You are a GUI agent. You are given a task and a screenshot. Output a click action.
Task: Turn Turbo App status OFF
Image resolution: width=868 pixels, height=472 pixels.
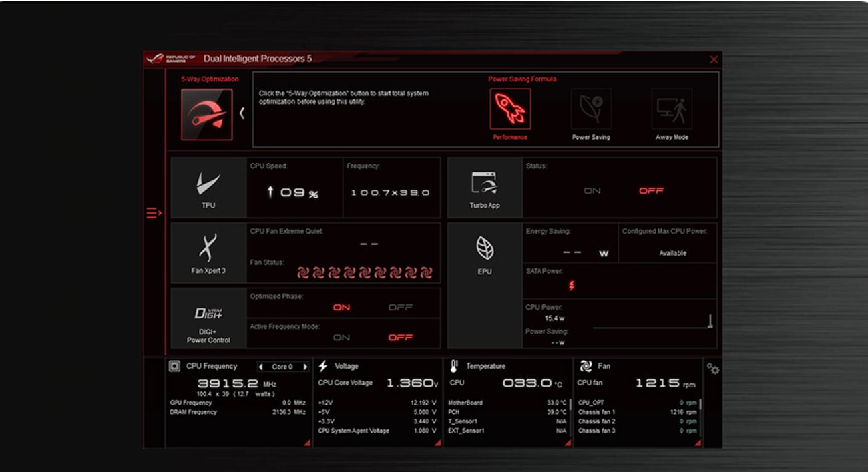pos(651,191)
